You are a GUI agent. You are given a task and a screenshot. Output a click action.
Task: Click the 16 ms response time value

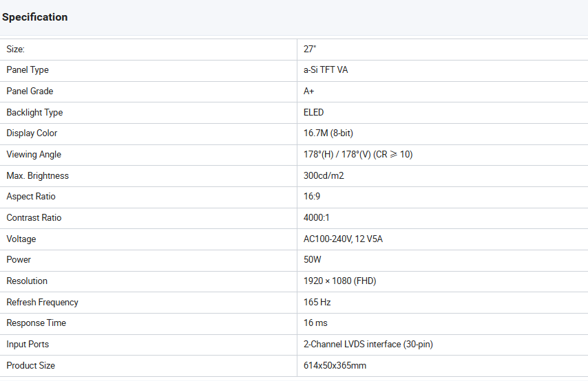(315, 323)
